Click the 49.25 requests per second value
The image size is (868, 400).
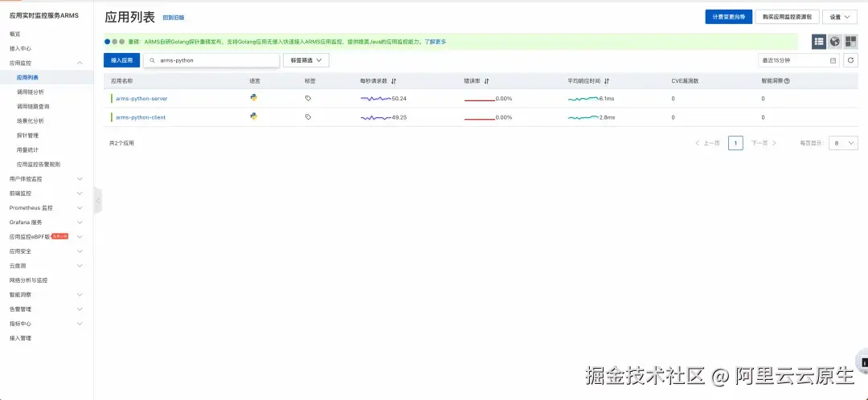pyautogui.click(x=399, y=117)
